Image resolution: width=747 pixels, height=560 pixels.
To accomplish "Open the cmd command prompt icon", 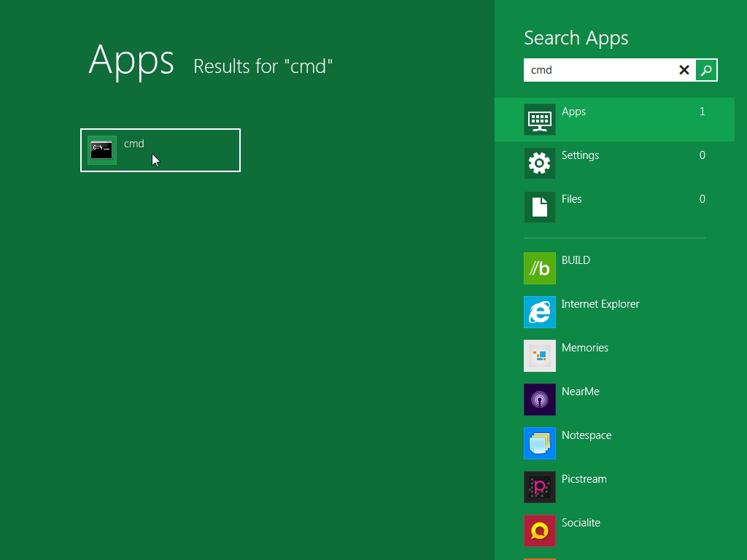I will coord(102,150).
